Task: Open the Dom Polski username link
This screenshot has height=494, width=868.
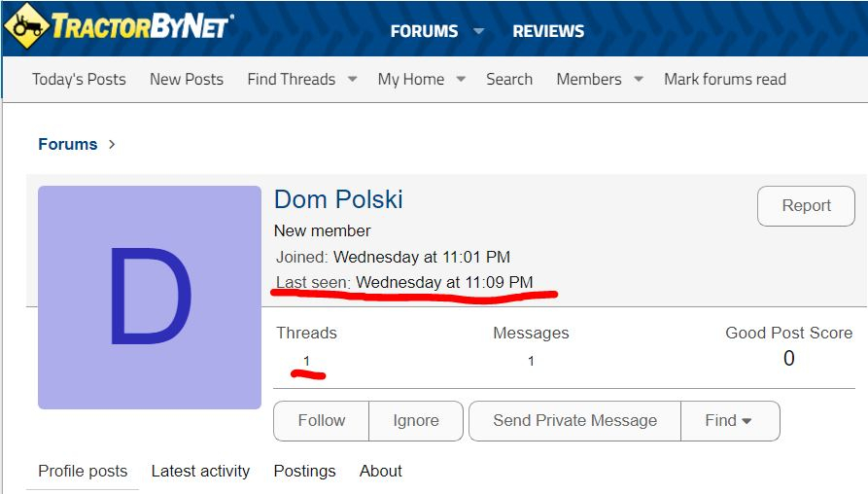Action: (x=338, y=199)
